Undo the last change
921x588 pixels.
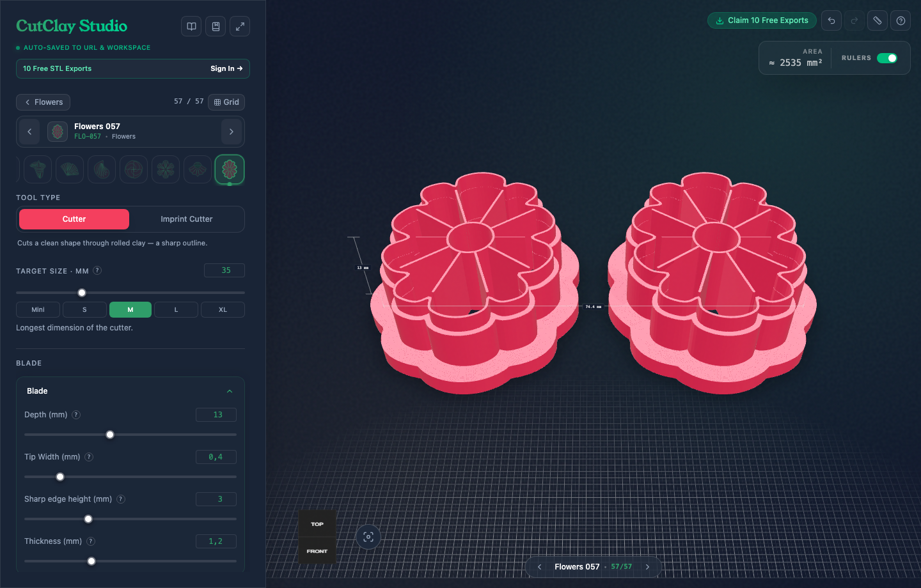pyautogui.click(x=831, y=20)
